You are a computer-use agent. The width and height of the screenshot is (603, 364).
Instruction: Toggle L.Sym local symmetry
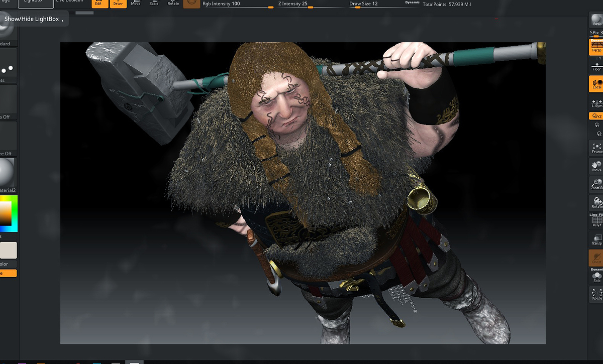[x=596, y=103]
